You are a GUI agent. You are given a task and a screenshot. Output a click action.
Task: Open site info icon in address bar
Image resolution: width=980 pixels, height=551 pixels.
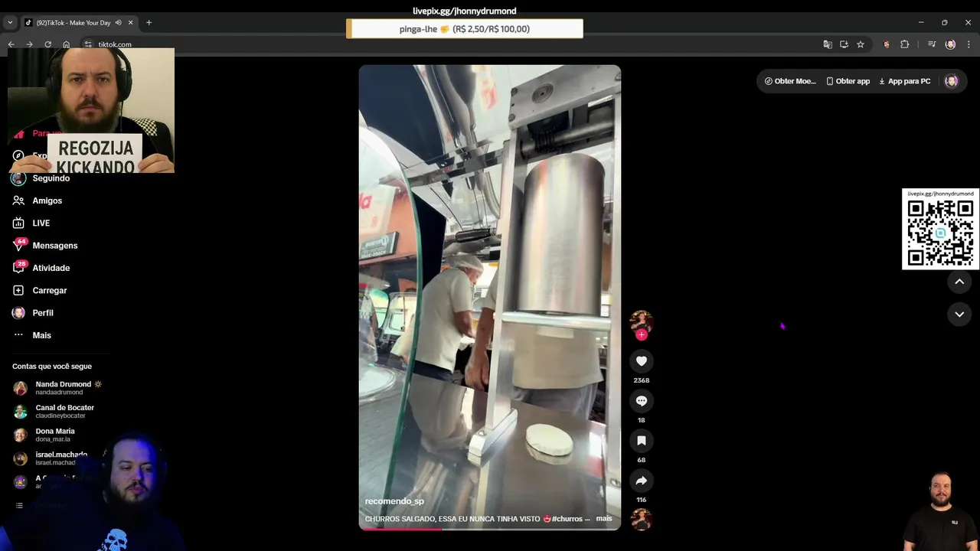(88, 44)
